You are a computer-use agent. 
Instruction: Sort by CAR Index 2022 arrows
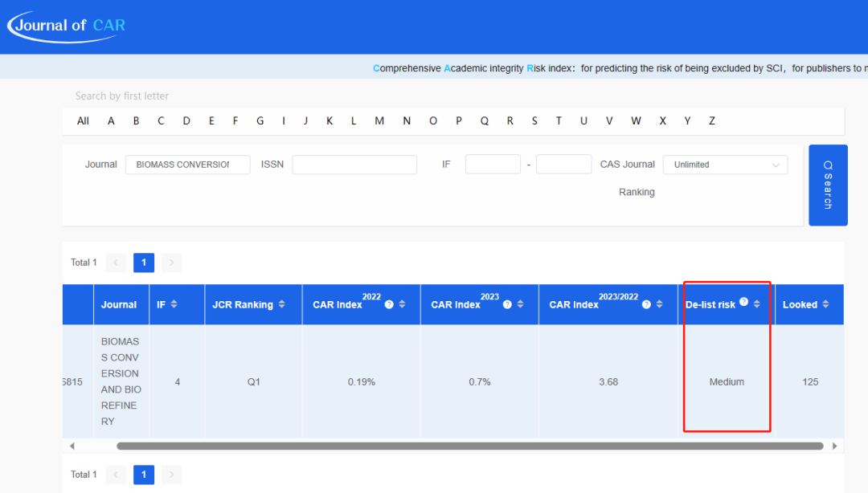(402, 304)
